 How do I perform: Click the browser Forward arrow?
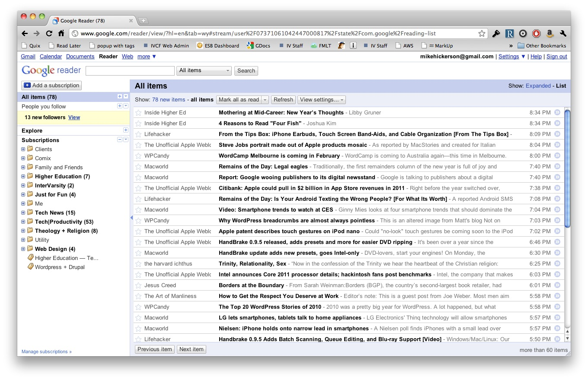[x=37, y=33]
